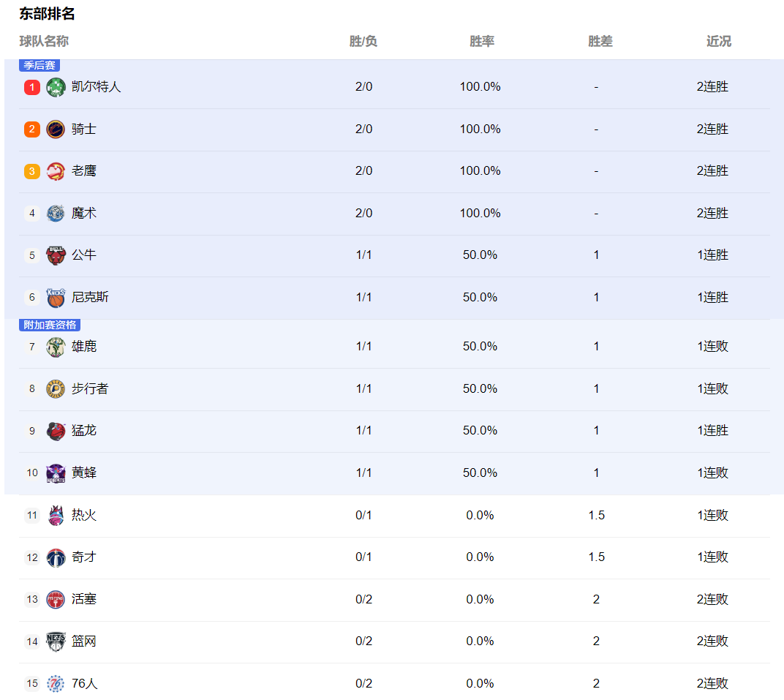Viewport: 784px width, 700px height.
Task: Click the 胜/负 column header
Action: click(x=363, y=41)
